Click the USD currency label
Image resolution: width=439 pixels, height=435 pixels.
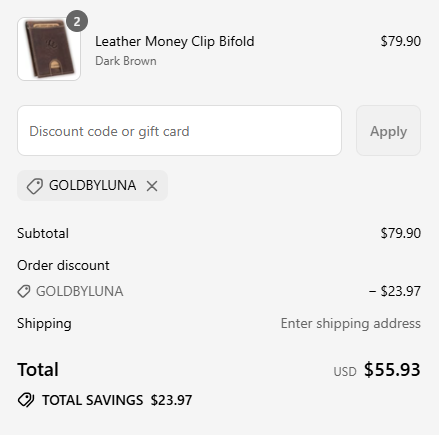[345, 372]
